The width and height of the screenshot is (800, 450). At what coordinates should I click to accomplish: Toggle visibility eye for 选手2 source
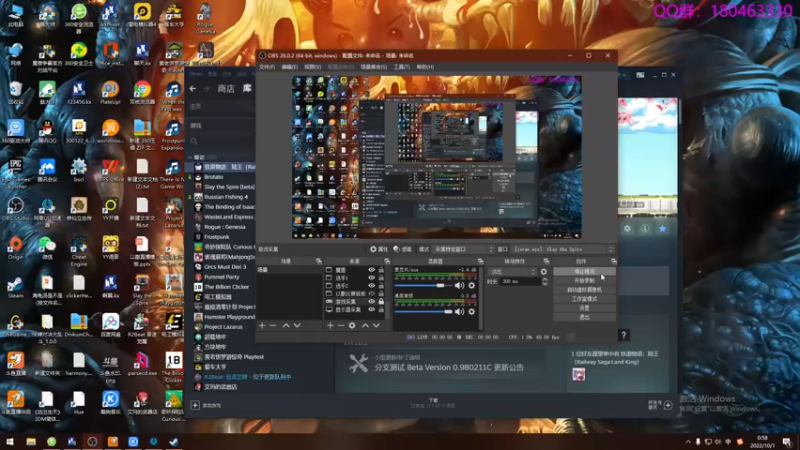coord(371,286)
